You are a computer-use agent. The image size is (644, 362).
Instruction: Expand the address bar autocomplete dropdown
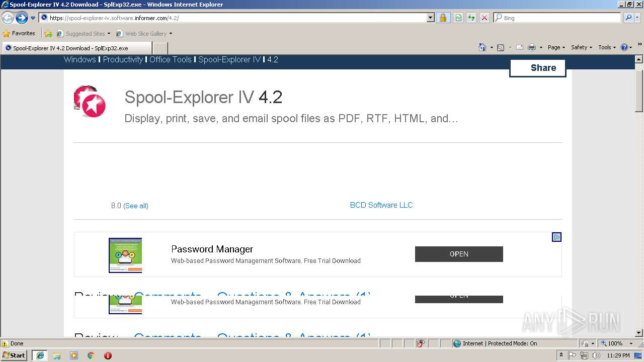(430, 18)
